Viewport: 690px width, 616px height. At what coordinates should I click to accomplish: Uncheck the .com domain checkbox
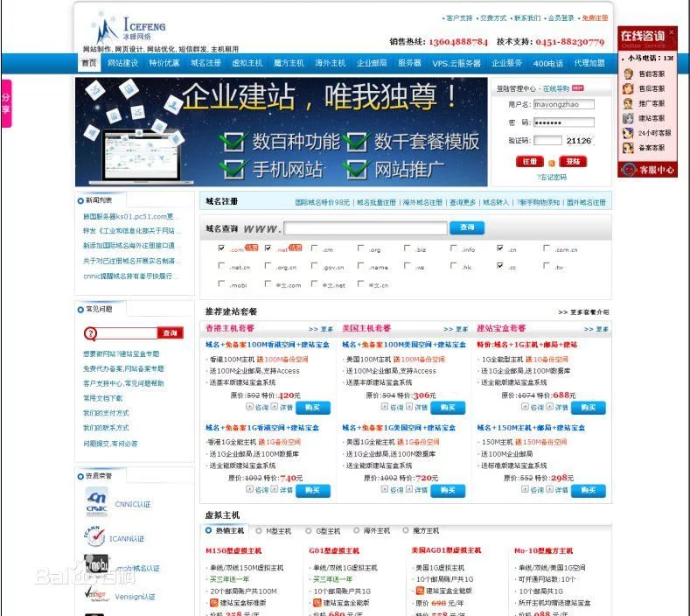pyautogui.click(x=221, y=248)
